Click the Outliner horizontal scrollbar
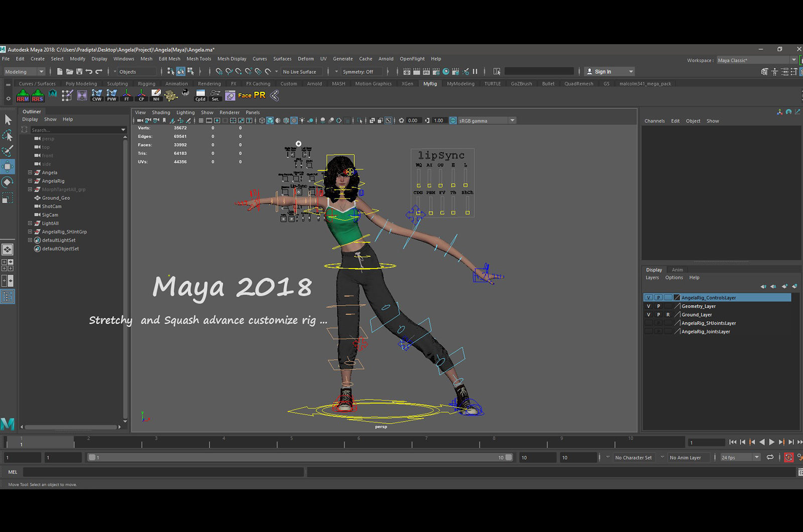 click(x=70, y=427)
